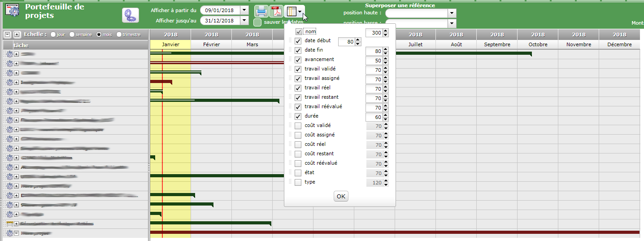This screenshot has width=644, height=241.
Task: Enable the 'coût validé' column checkbox
Action: coord(298,126)
